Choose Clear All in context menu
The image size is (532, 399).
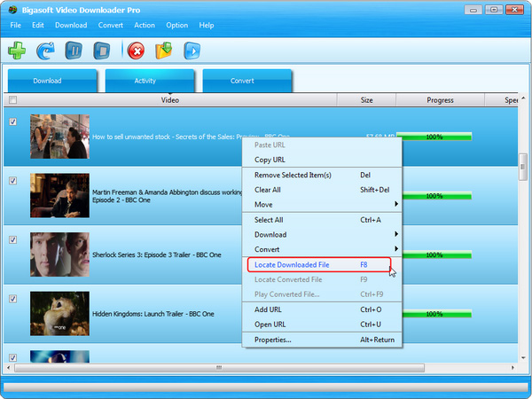(x=322, y=190)
